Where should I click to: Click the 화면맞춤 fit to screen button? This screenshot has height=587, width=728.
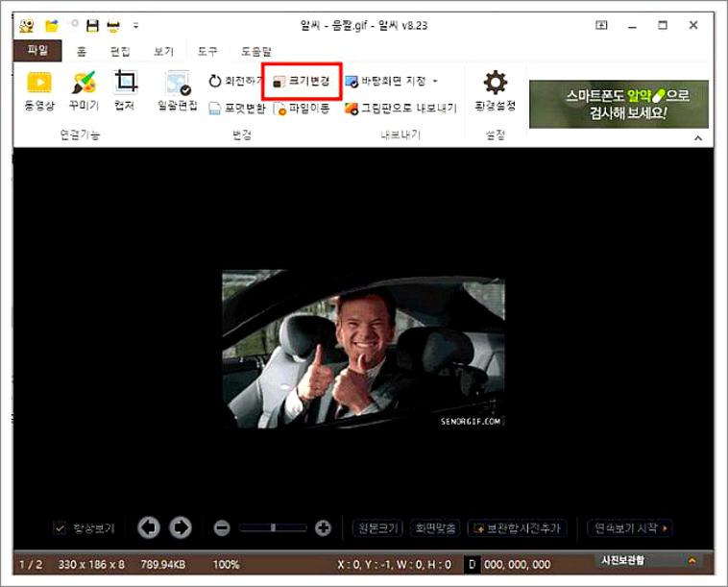tap(435, 528)
